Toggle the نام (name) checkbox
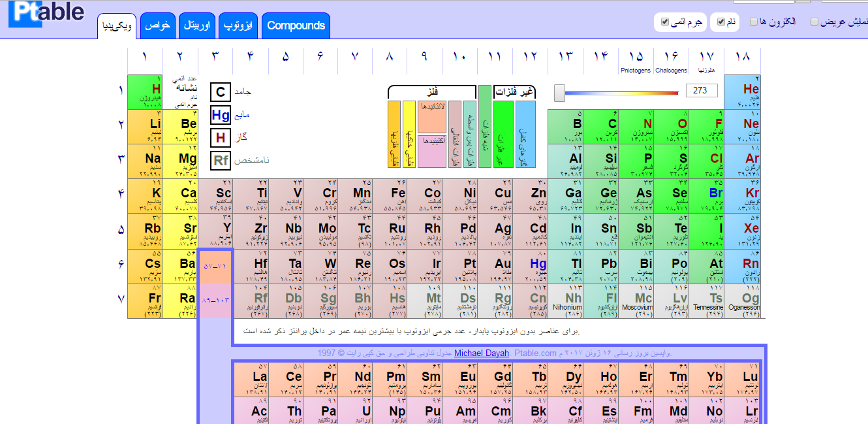This screenshot has width=868, height=424. pos(721,22)
